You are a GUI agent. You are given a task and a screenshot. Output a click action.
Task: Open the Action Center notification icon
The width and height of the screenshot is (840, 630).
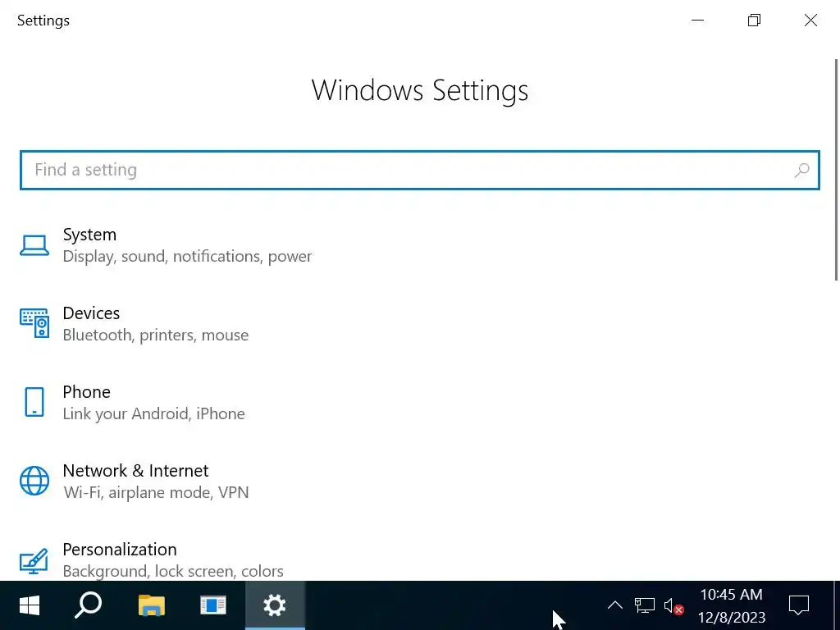pos(798,606)
